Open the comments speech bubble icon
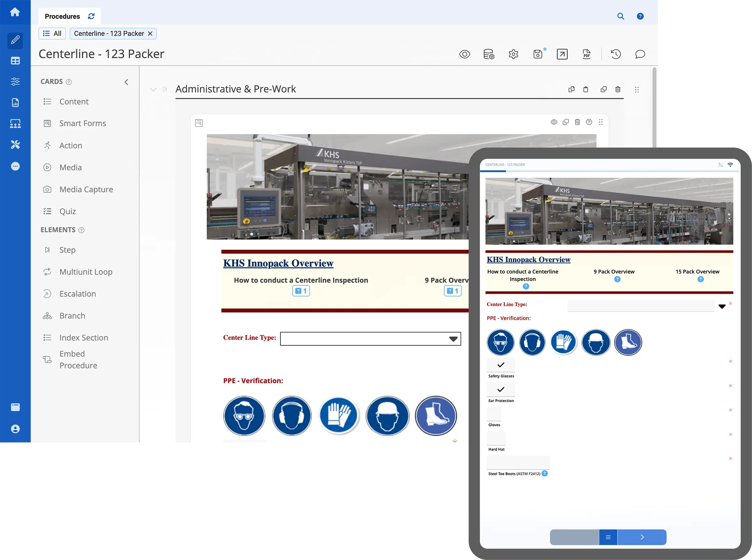This screenshot has width=752, height=560. pos(640,54)
